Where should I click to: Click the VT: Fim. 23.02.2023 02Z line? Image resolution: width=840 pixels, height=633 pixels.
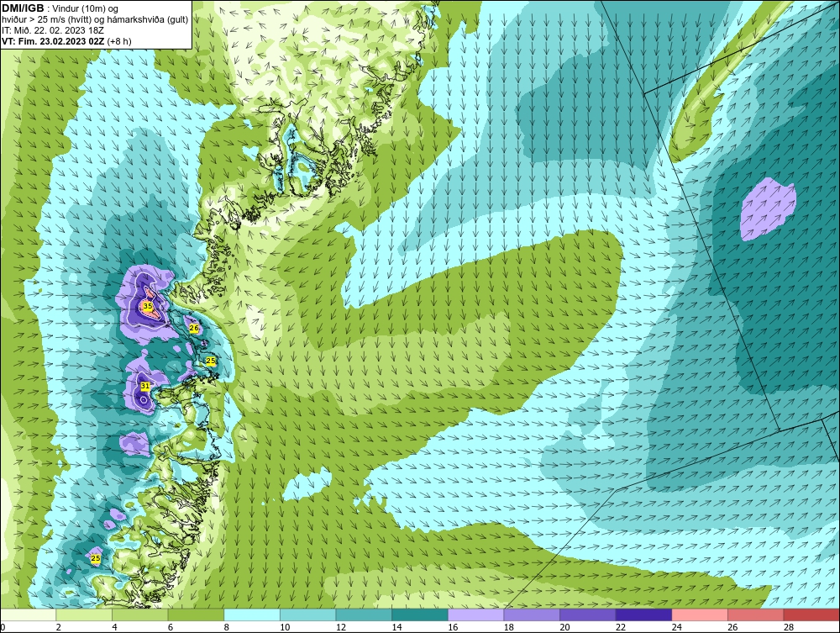point(66,40)
